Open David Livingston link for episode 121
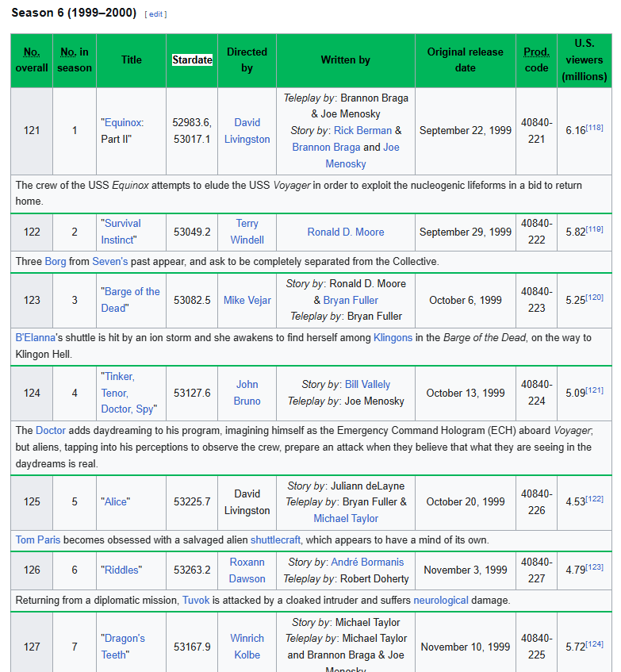 [x=247, y=131]
